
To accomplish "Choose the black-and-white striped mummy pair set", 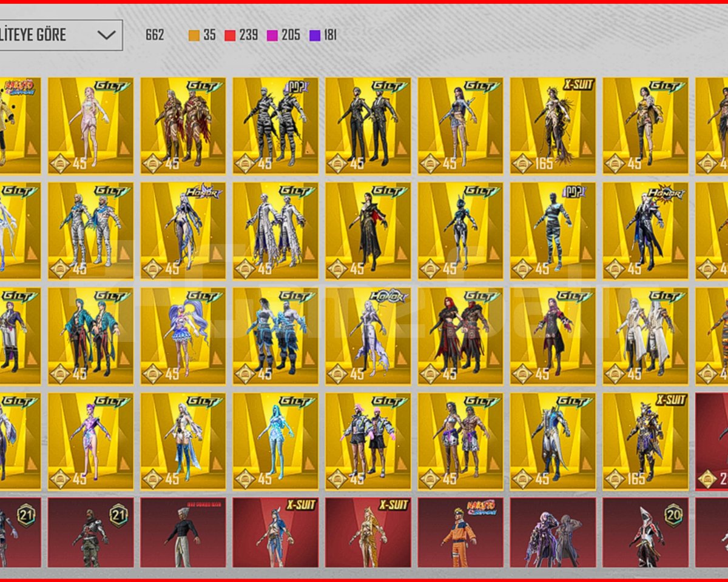I will [275, 125].
